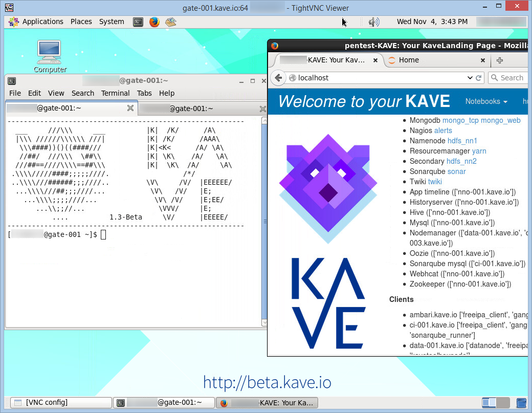
Task: Open the Places menu
Action: click(x=81, y=21)
